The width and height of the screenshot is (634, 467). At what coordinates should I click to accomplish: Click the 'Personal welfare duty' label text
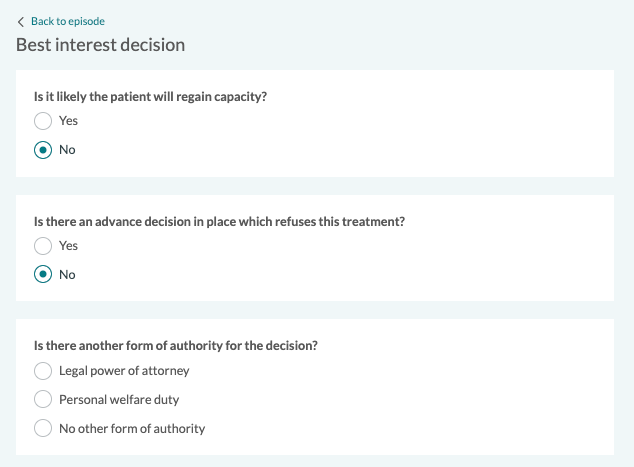pos(119,400)
